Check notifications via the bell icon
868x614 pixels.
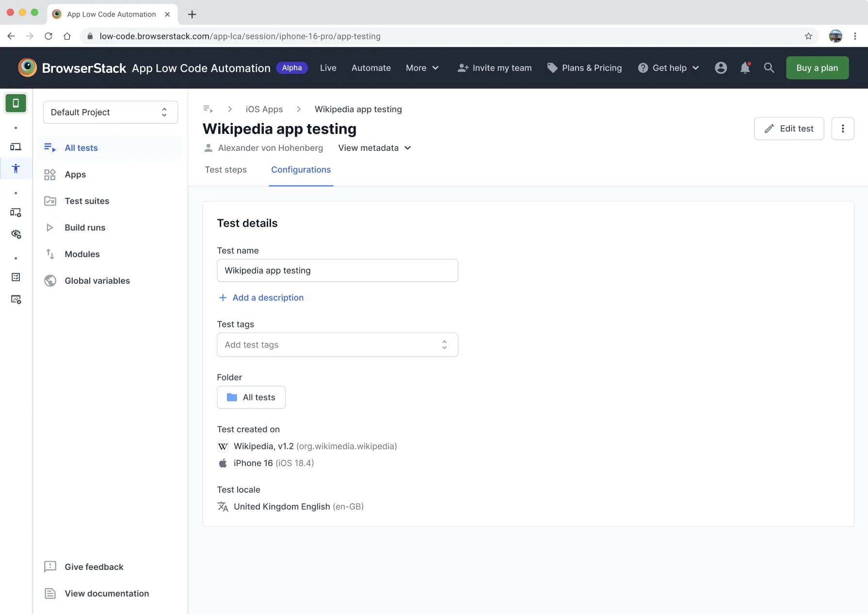pos(745,68)
